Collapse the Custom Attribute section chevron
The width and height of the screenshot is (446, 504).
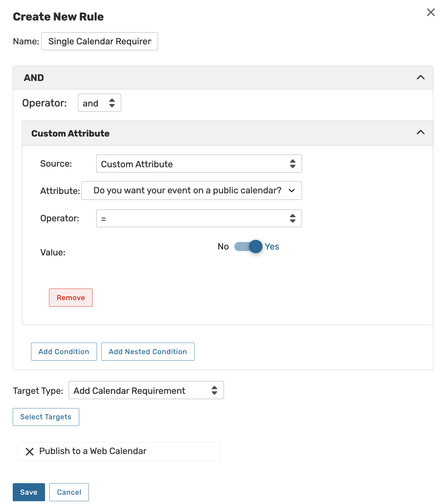[x=421, y=133]
